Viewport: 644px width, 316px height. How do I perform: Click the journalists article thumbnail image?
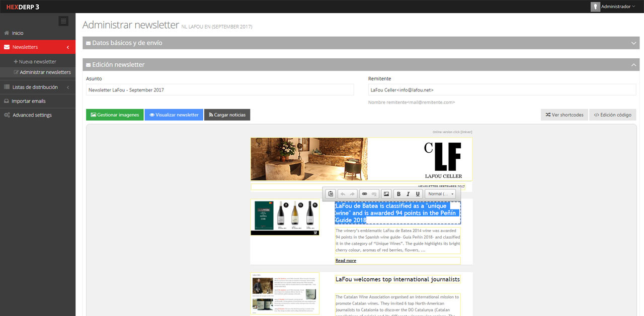(285, 293)
